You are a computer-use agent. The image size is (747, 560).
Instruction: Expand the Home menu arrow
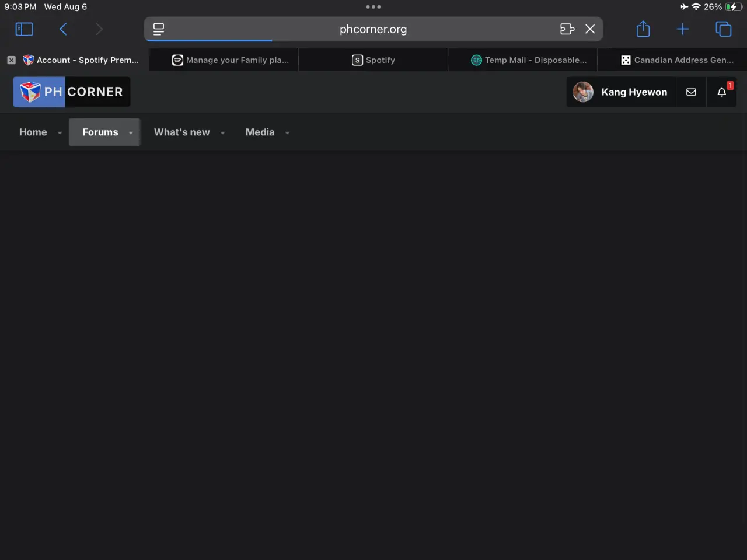tap(60, 133)
